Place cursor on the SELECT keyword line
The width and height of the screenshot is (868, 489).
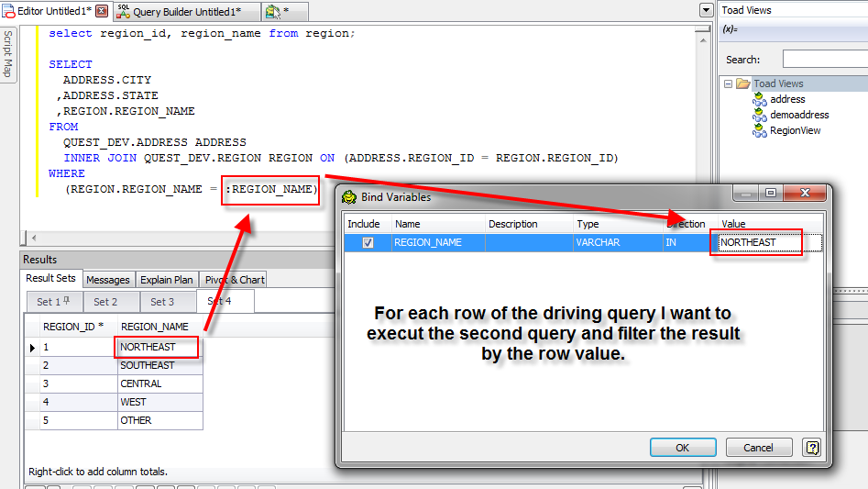71,64
